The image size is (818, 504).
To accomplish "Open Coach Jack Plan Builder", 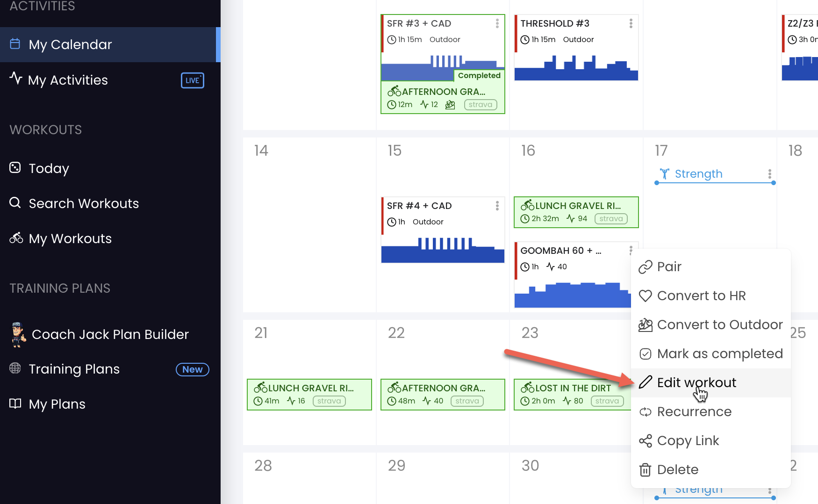I will pyautogui.click(x=110, y=334).
